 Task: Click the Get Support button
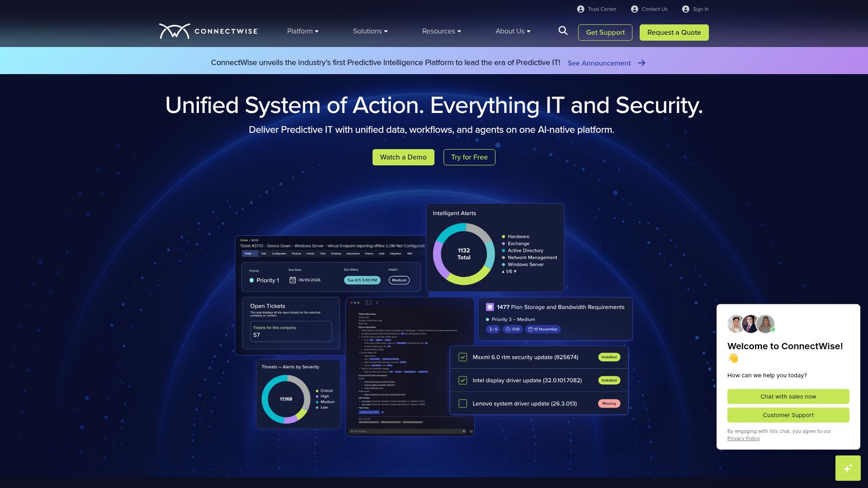click(605, 33)
